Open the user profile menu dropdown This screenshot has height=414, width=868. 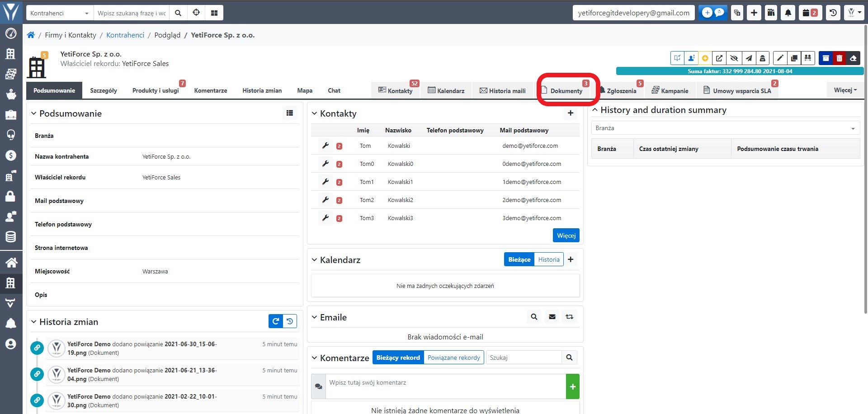pos(854,13)
